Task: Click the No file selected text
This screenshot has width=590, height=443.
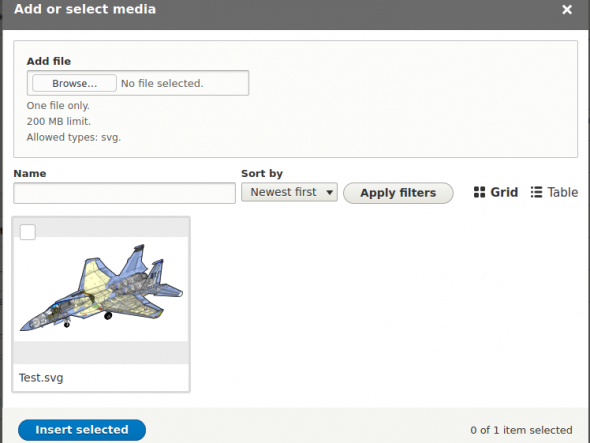Action: pos(162,84)
